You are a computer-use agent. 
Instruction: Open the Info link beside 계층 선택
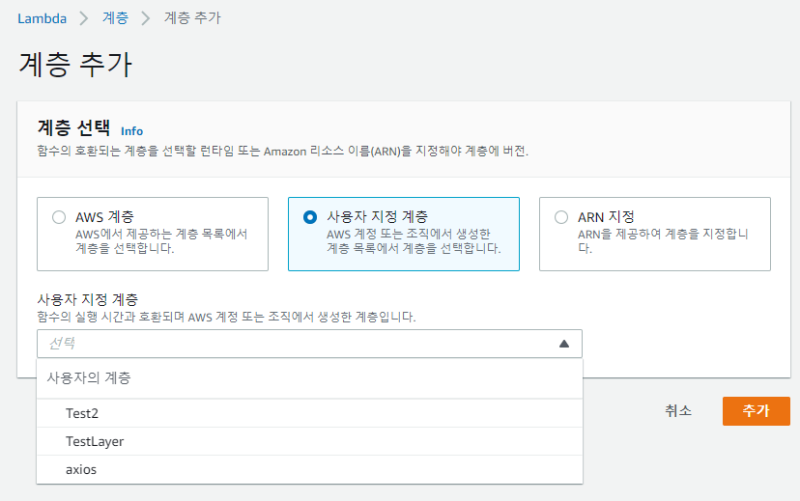coord(131,131)
